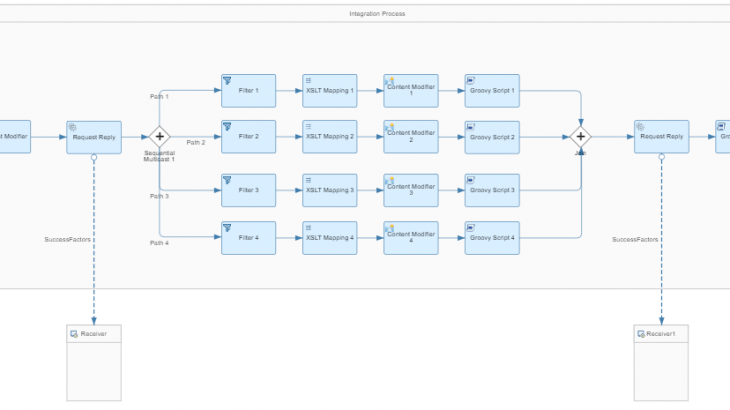
Task: Click the script icon on Groovy Script 2
Action: click(x=471, y=127)
